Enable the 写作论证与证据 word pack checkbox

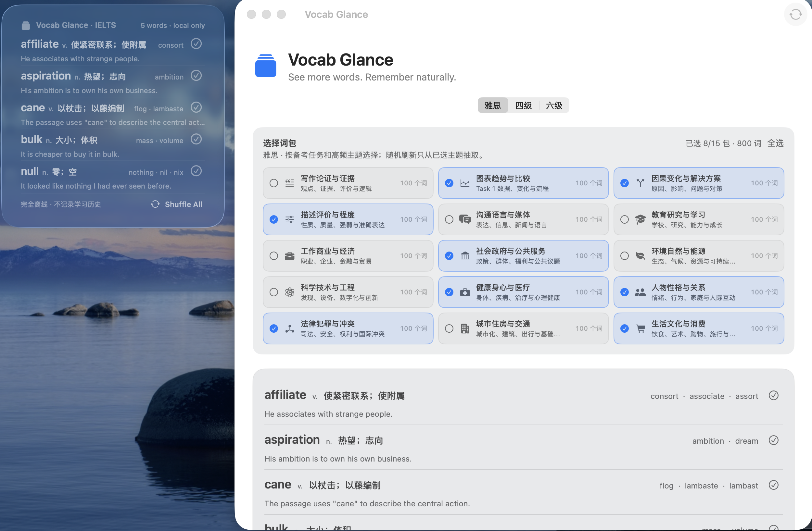[x=273, y=183]
